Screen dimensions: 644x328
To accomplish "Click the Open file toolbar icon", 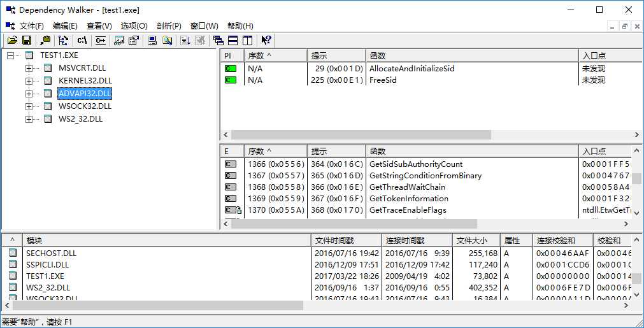I will (12, 40).
